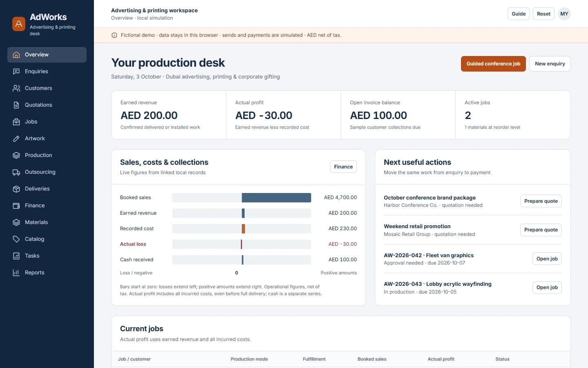Image resolution: width=588 pixels, height=368 pixels.
Task: Open Enquiries from the sidebar
Action: pos(47,72)
